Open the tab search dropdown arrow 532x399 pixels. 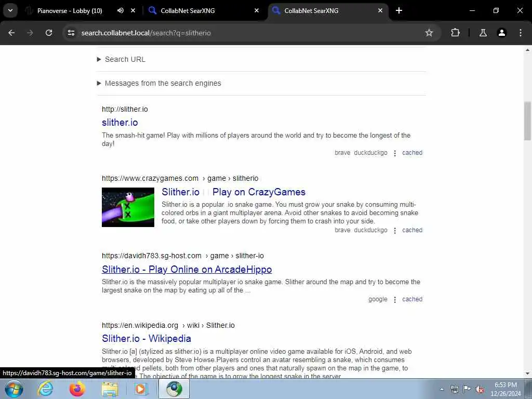coord(10,10)
